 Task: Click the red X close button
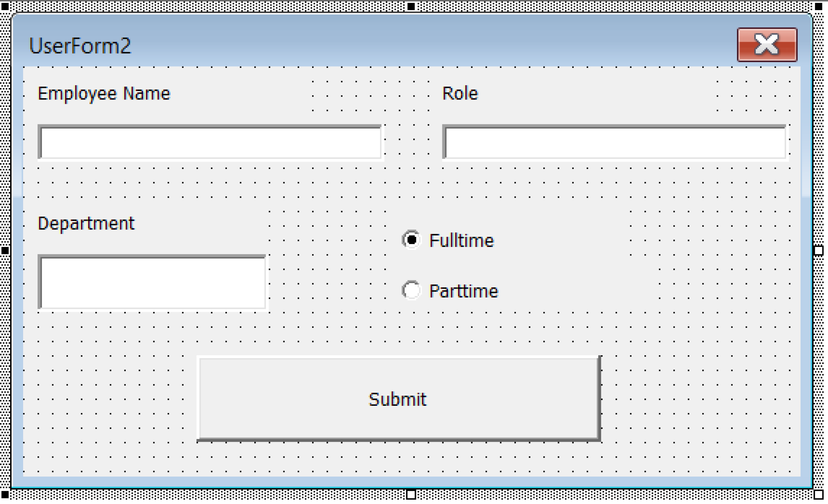click(x=767, y=44)
